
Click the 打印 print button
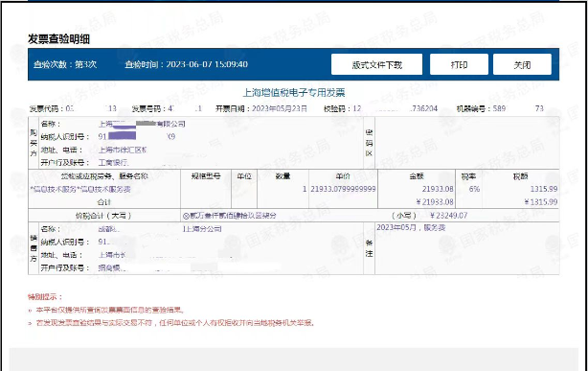click(x=459, y=64)
